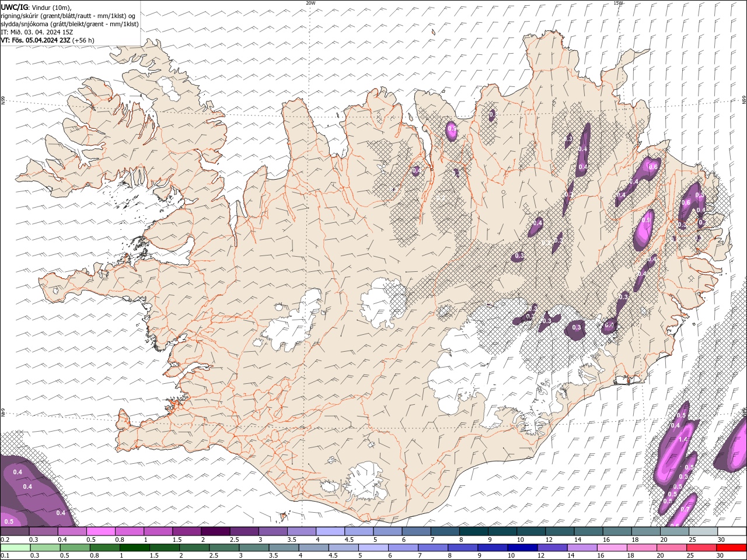The height and width of the screenshot is (560, 747).
Task: Click the '0.1' label in the bottom legend row
Action: coord(5,555)
